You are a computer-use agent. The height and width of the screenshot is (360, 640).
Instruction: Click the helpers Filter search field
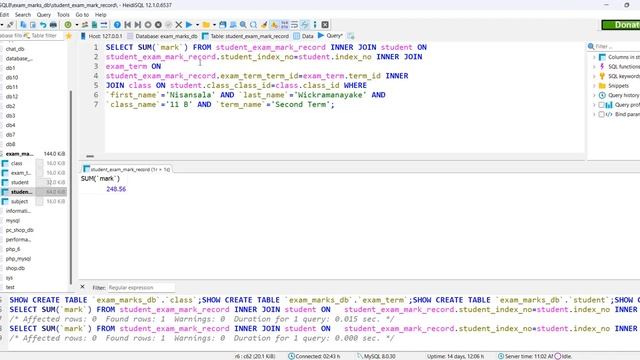[x=617, y=47]
